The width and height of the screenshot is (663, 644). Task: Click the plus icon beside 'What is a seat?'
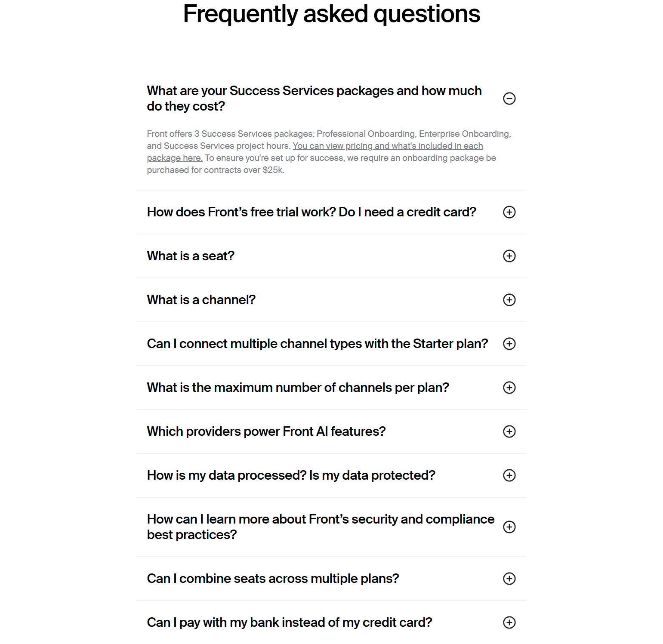(509, 256)
